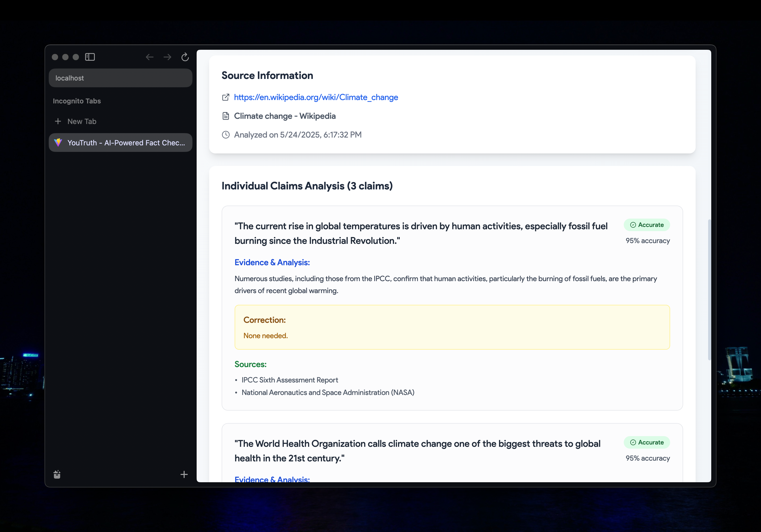
Task: Toggle the sidebar panel icon
Action: coord(90,57)
